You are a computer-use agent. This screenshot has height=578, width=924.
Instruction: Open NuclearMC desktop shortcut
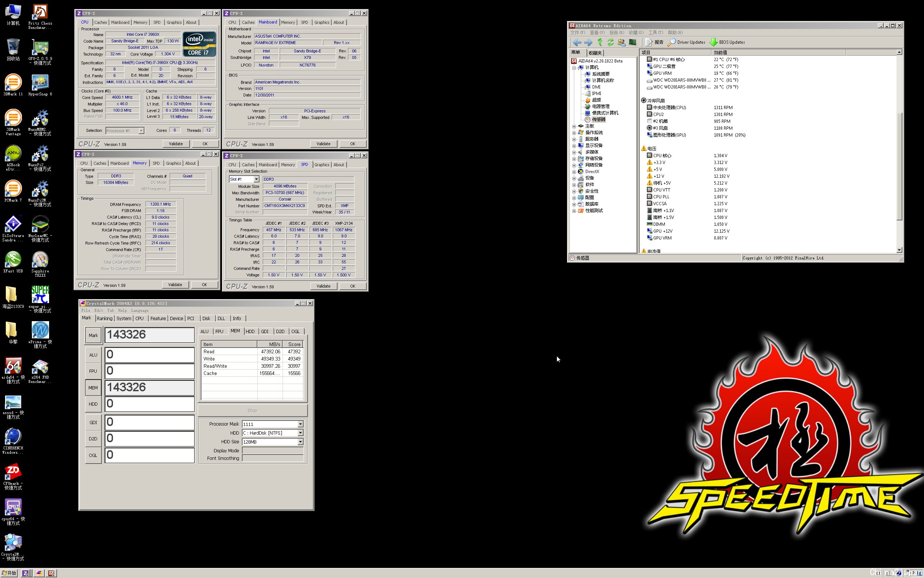[40, 229]
